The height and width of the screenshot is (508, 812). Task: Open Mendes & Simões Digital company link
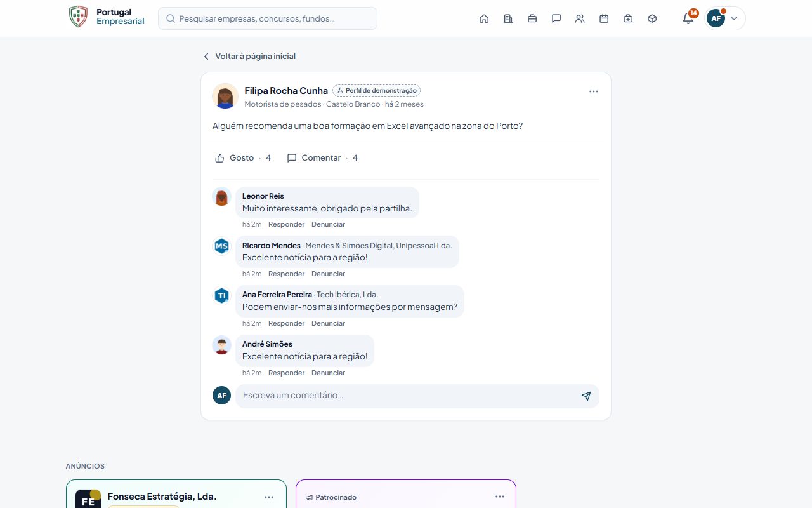379,246
